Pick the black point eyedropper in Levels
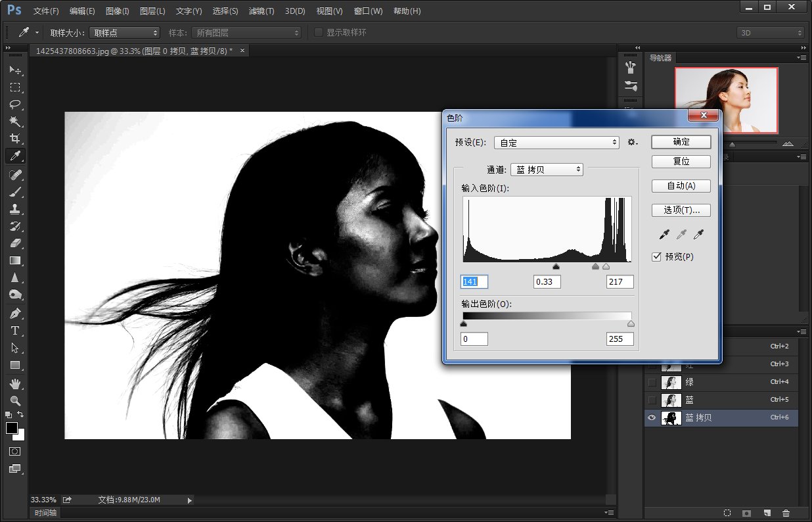812x522 pixels. (664, 235)
